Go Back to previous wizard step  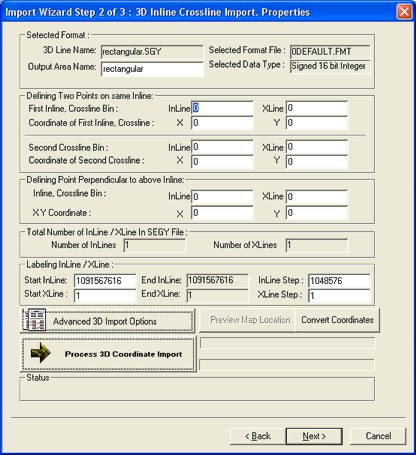(x=258, y=436)
